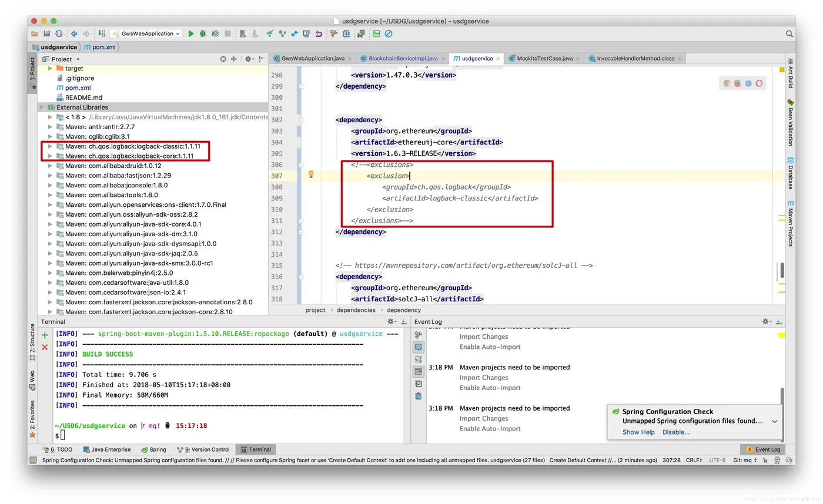Click the Run with Coverage icon
823x504 pixels.
coord(215,33)
